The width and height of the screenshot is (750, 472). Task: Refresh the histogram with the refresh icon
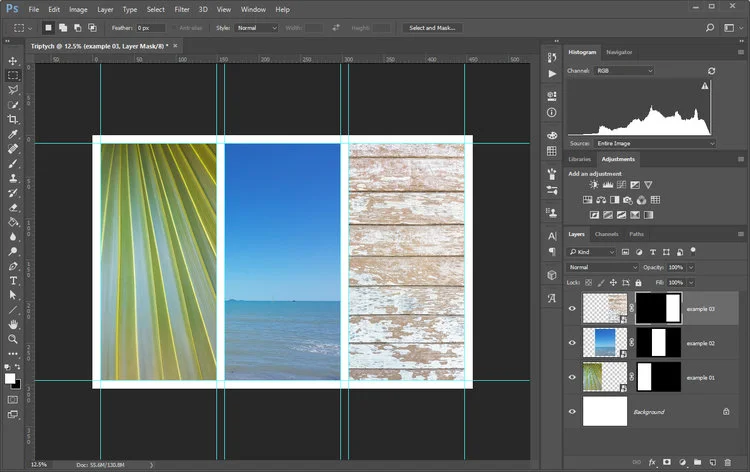pos(711,71)
